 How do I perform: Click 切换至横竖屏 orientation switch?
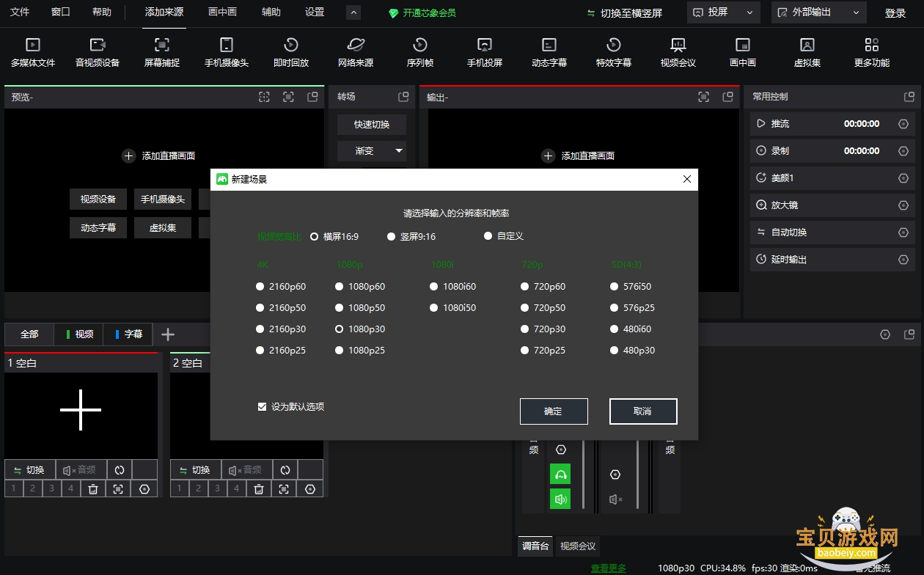625,13
